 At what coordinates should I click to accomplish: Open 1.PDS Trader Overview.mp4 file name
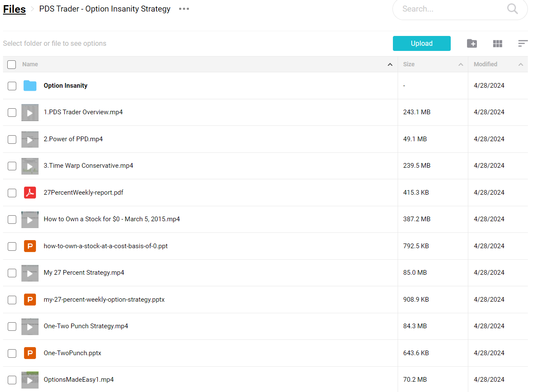(83, 112)
